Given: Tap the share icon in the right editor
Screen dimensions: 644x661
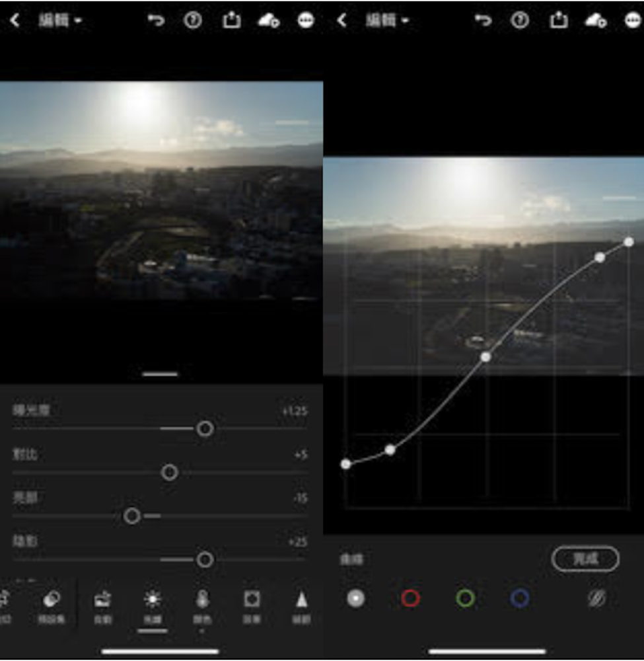Looking at the screenshot, I should (x=558, y=20).
